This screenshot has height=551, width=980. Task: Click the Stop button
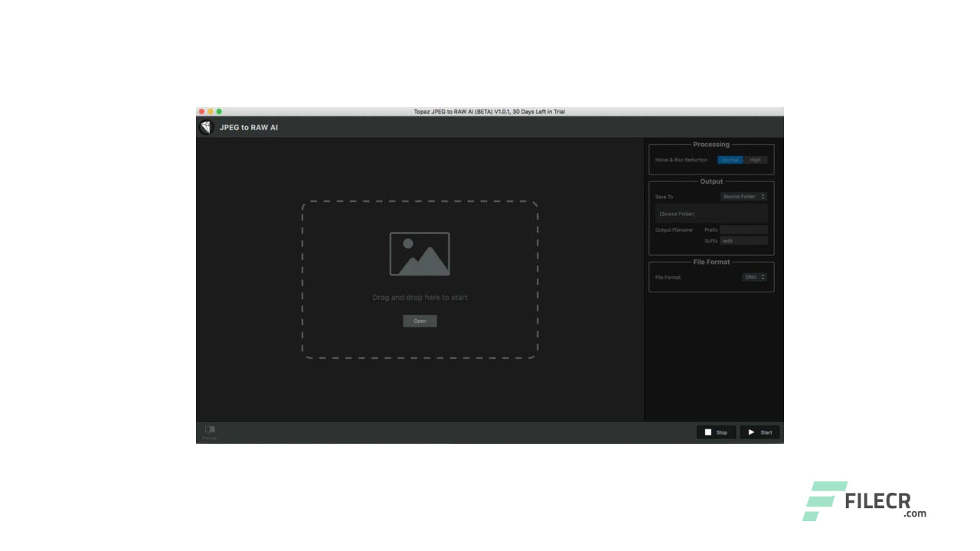click(717, 432)
